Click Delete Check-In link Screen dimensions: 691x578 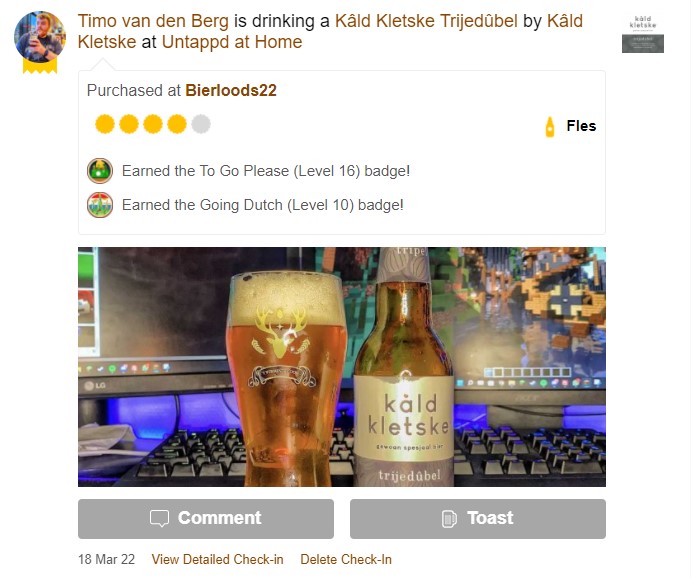[346, 559]
